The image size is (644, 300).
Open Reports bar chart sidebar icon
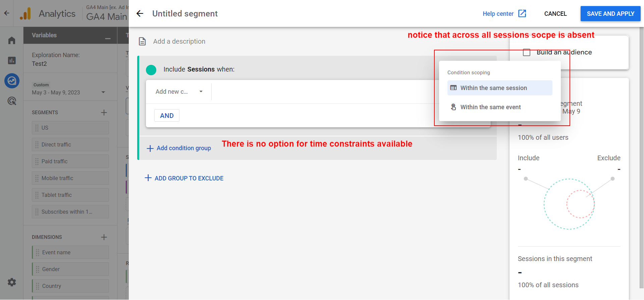pyautogui.click(x=12, y=60)
